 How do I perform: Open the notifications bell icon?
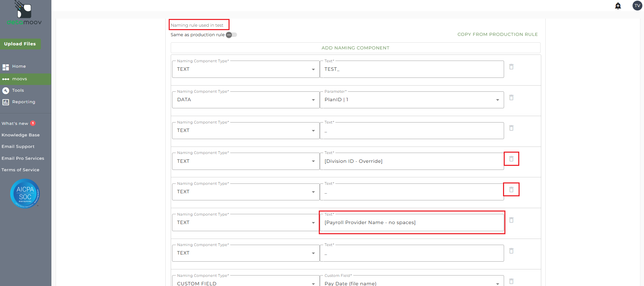tap(618, 6)
